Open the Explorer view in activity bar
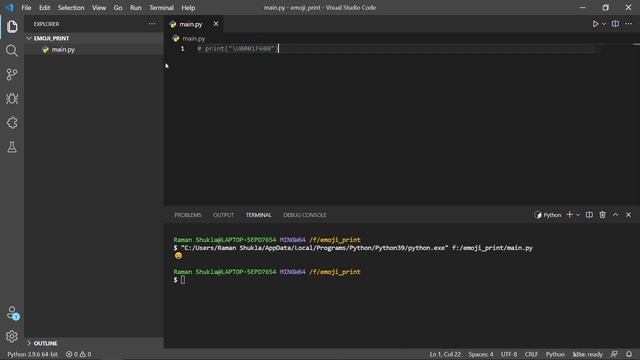Viewport: 640px width, 360px height. pyautogui.click(x=12, y=27)
